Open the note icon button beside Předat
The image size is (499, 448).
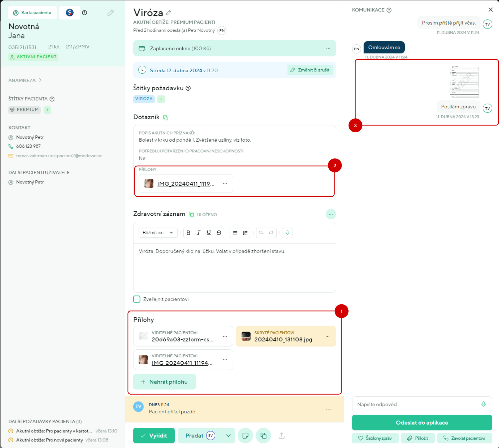[x=245, y=436]
